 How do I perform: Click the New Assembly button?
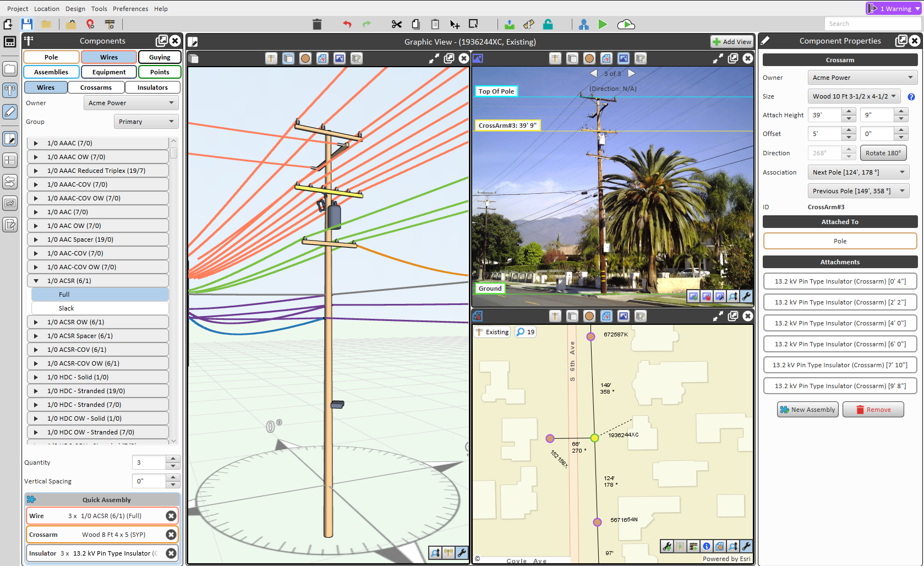click(807, 410)
